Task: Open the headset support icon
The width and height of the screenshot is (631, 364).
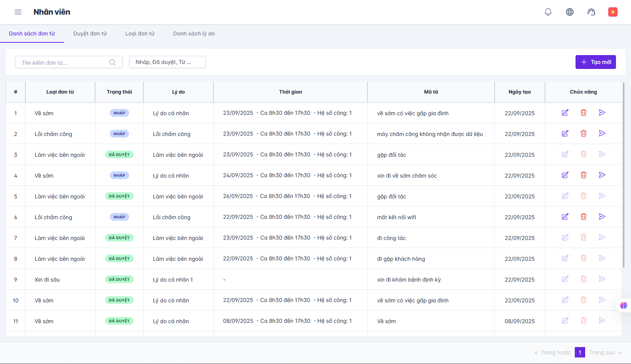Action: (591, 12)
